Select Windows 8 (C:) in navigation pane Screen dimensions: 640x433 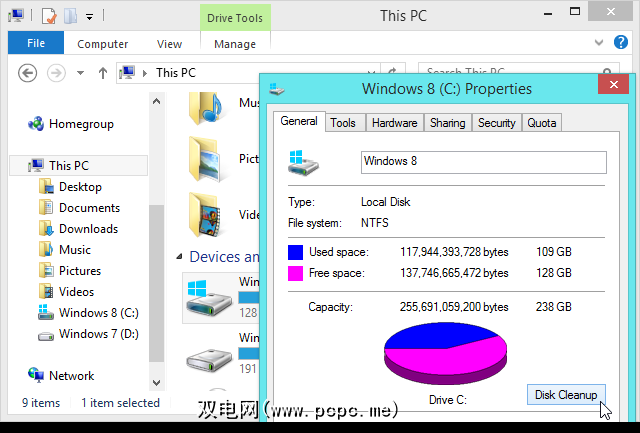pos(99,313)
